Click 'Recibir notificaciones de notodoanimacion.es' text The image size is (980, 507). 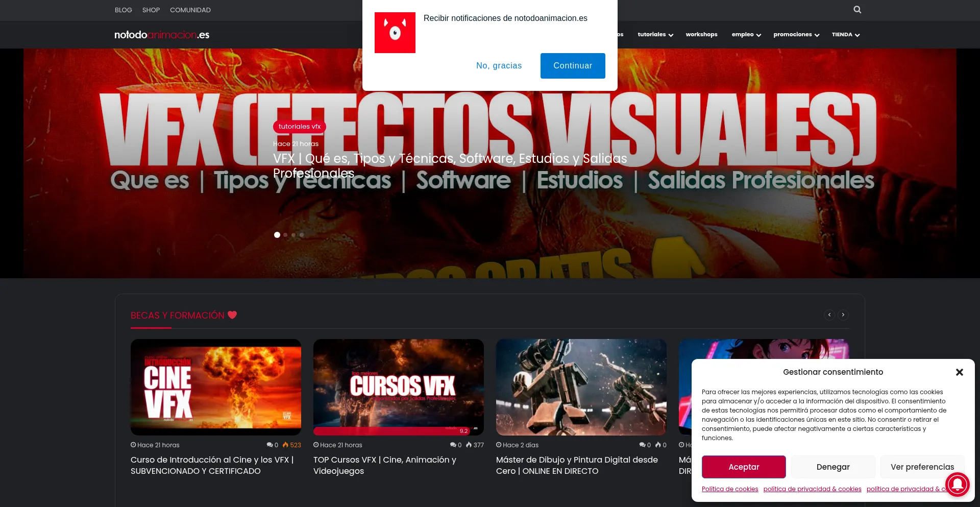(505, 18)
